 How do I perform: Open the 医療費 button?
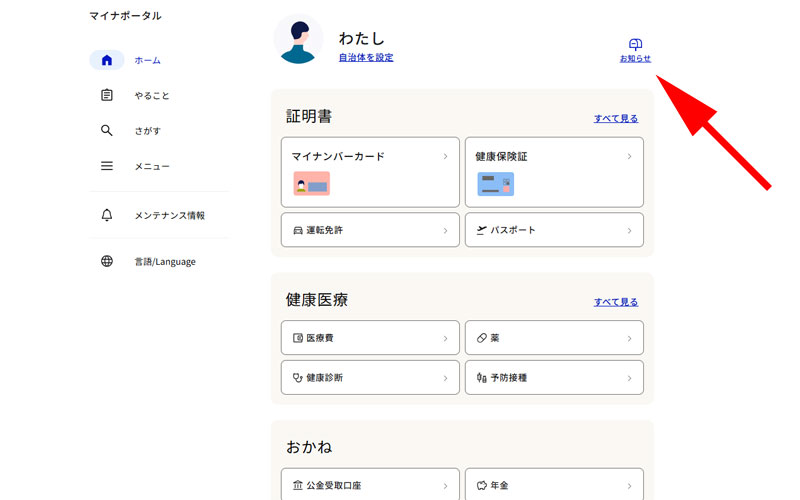pyautogui.click(x=370, y=338)
